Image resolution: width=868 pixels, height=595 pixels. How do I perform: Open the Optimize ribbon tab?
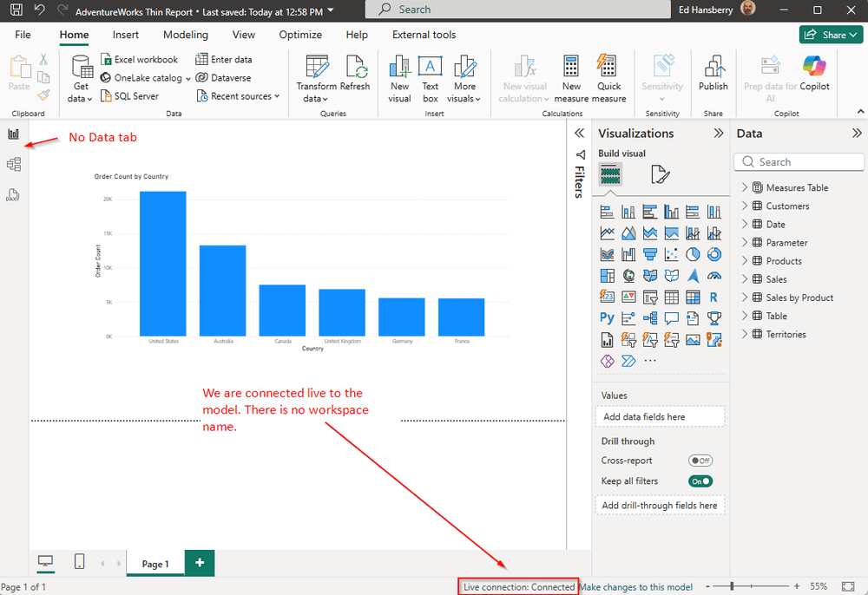pos(300,35)
